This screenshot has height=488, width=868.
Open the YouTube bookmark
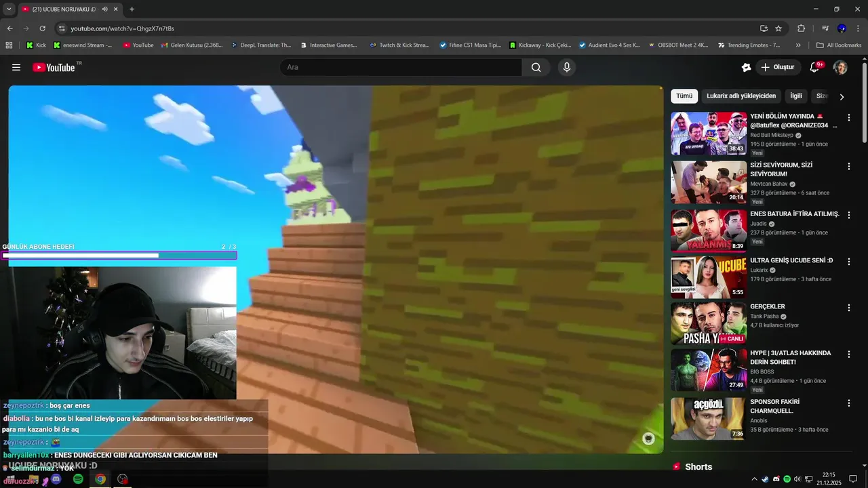tap(138, 45)
